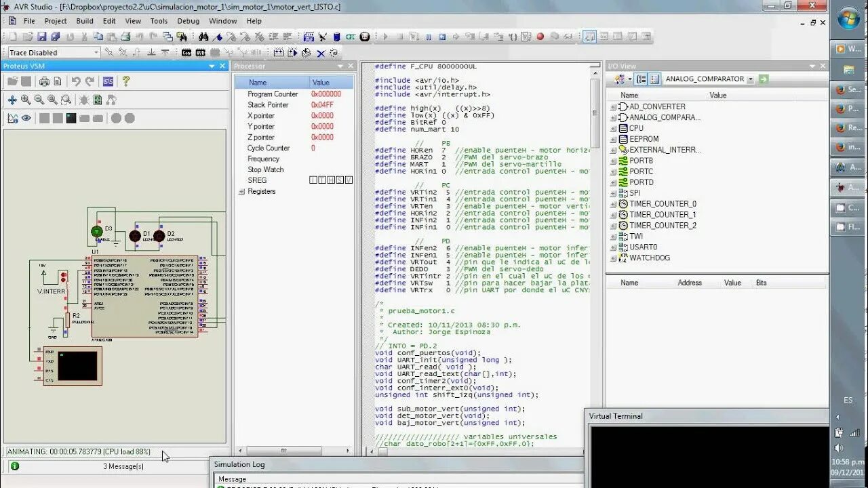868x488 pixels.
Task: Click the yellow question mark help icon
Action: tap(125, 81)
